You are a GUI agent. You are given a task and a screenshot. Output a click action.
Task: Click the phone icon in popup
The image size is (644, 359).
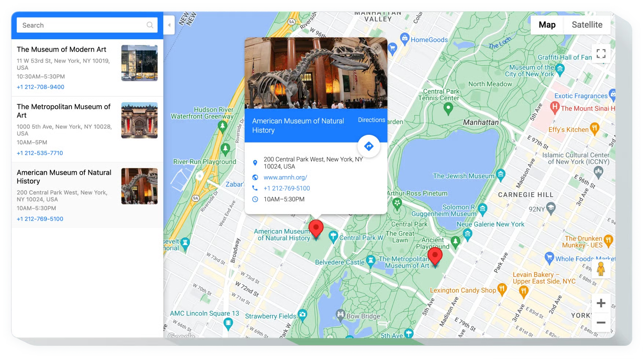pyautogui.click(x=255, y=188)
